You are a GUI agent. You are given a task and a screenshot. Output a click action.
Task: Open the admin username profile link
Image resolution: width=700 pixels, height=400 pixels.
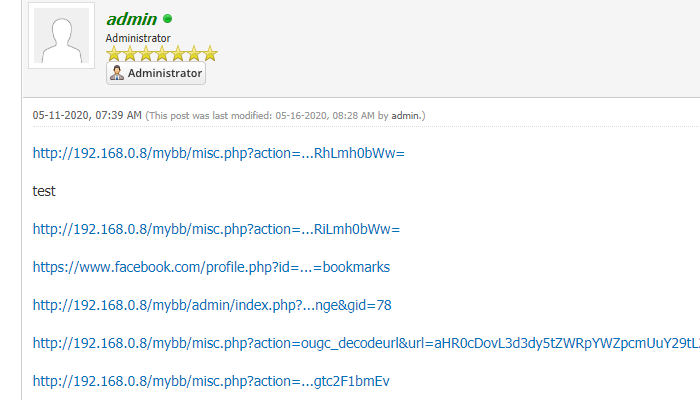click(x=131, y=19)
